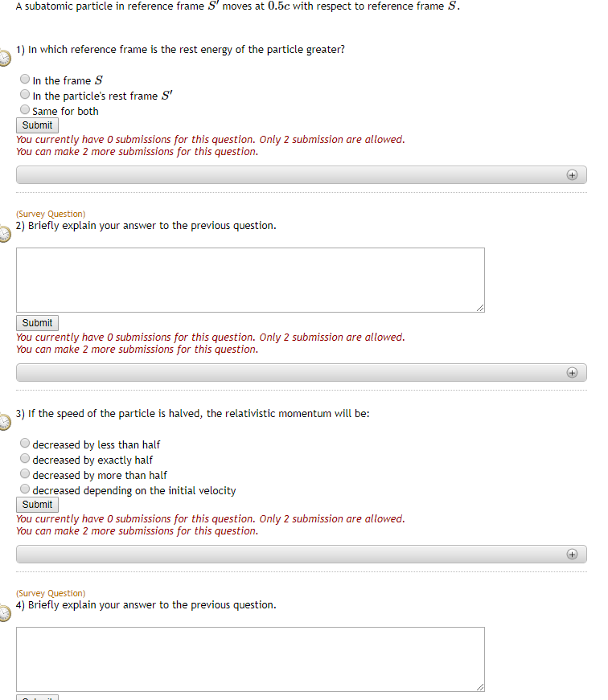Screen dimensions: 608x700
Task: Expand the plus bar below question 2
Action: [x=572, y=372]
